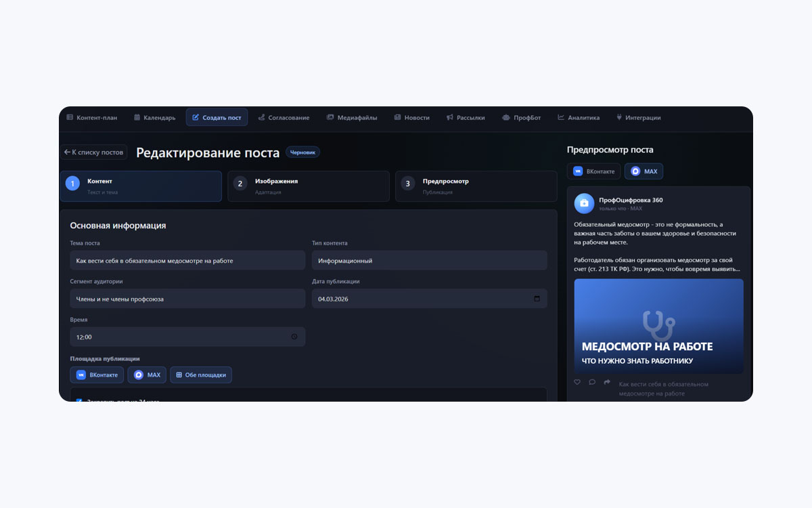Open the Новости tab
812x508 pixels.
click(411, 117)
